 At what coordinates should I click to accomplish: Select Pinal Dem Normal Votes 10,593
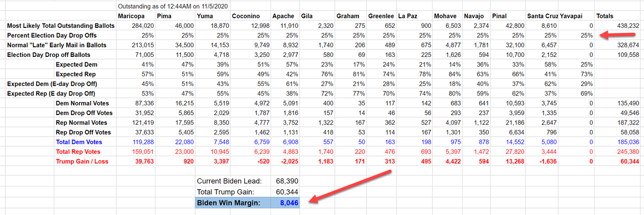click(x=514, y=103)
